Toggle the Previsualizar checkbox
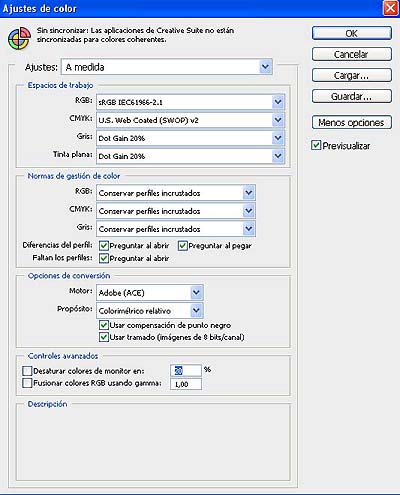 pos(316,145)
